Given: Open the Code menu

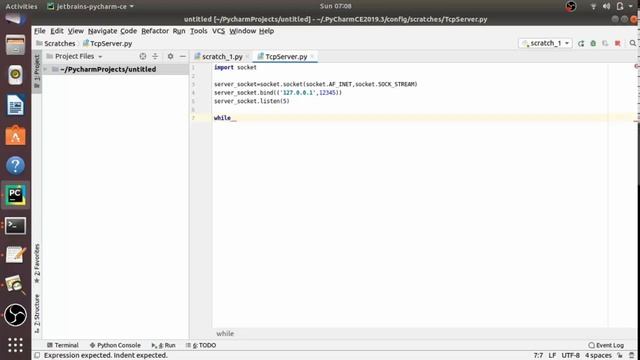Looking at the screenshot, I should [x=128, y=31].
